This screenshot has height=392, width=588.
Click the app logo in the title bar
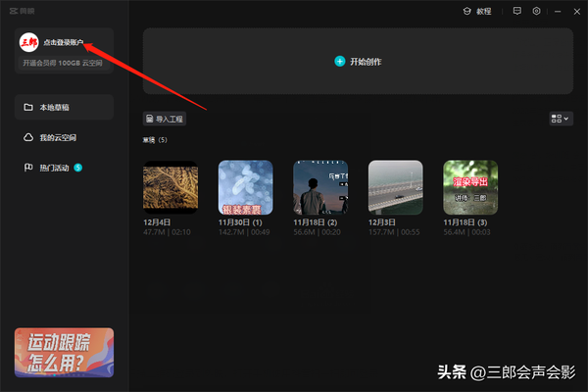click(x=22, y=11)
